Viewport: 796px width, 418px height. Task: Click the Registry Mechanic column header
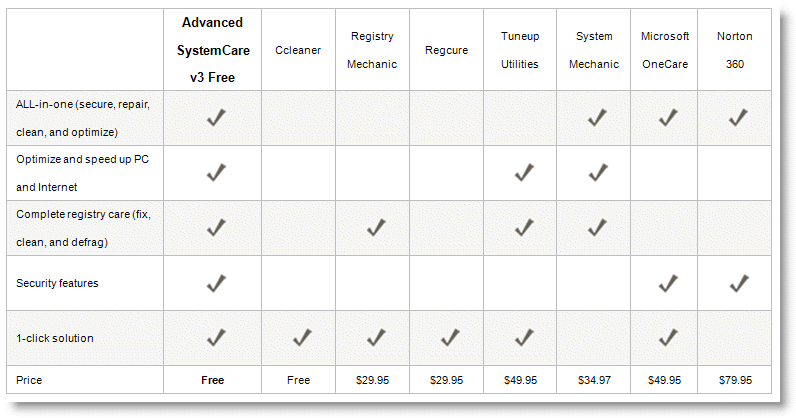372,50
